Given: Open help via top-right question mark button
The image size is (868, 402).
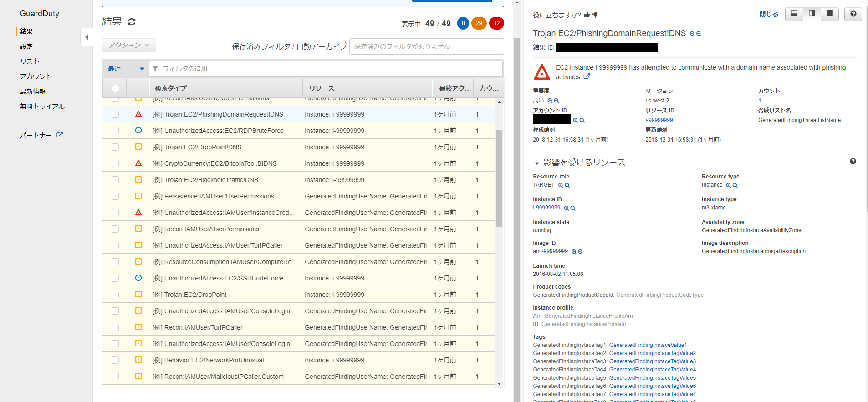Looking at the screenshot, I should [853, 14].
